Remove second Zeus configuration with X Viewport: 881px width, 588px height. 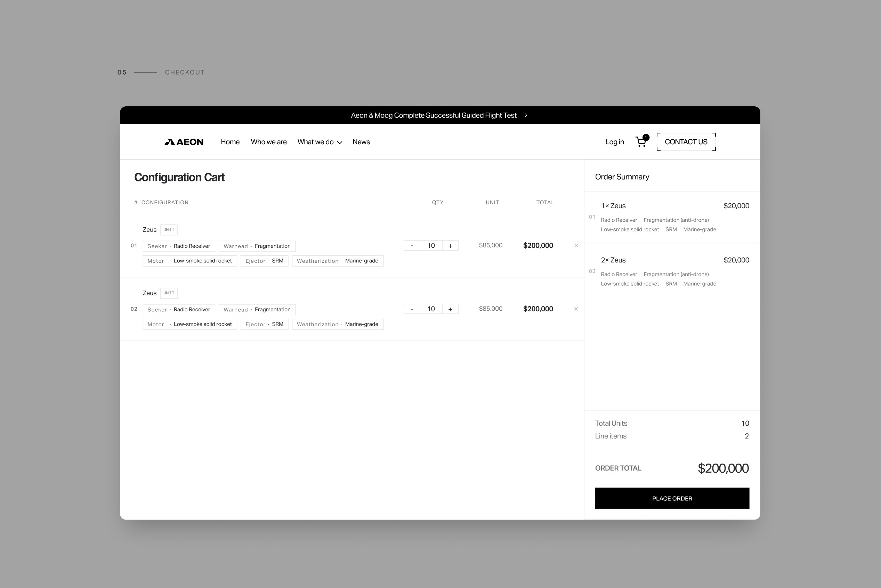pos(576,309)
